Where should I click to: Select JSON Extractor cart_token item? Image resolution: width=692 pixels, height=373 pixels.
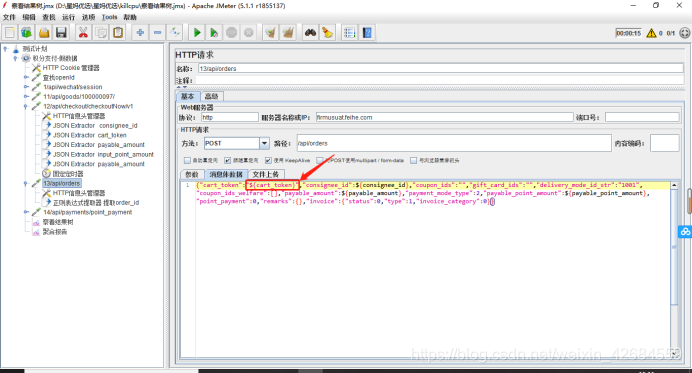(x=90, y=135)
